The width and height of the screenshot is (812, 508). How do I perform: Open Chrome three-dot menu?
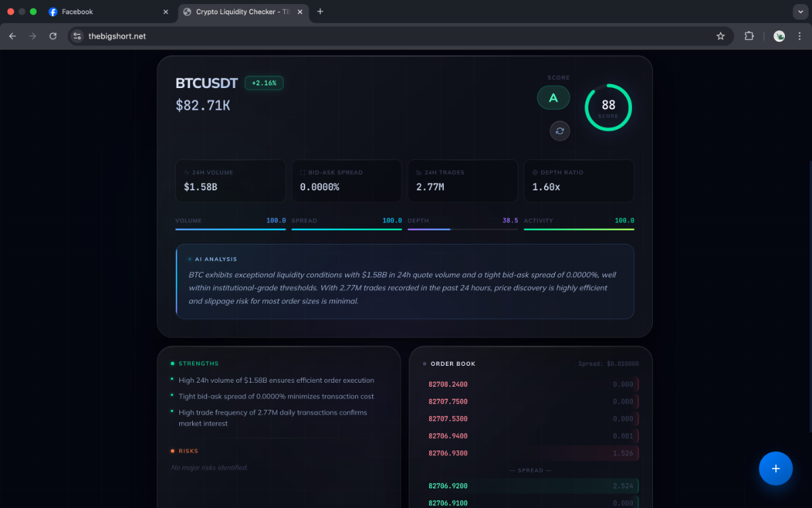799,36
